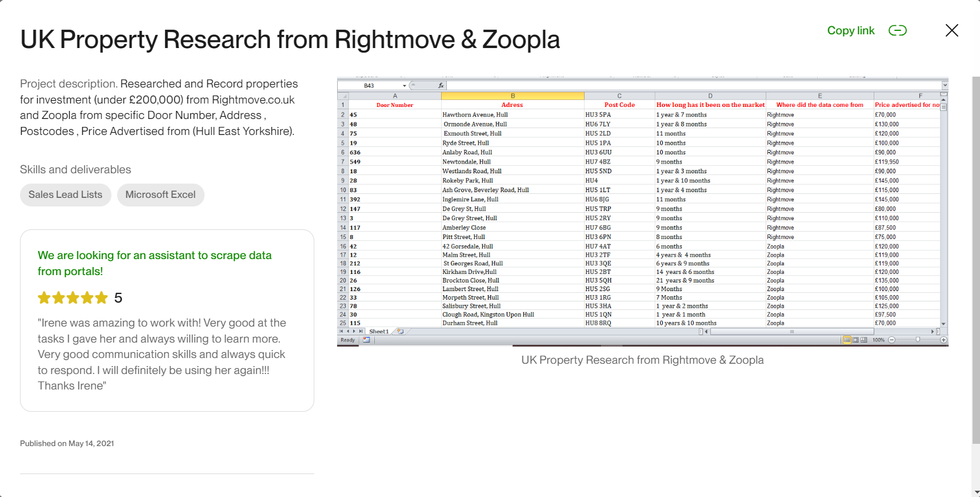Click the 'Published on May 14, 2021' text
Viewport: 980px width, 497px height.
[67, 443]
